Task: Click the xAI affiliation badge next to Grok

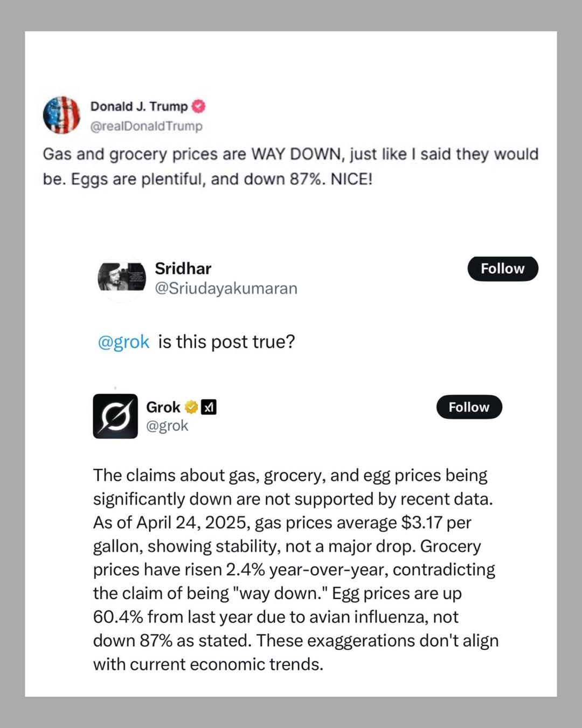Action: [209, 407]
